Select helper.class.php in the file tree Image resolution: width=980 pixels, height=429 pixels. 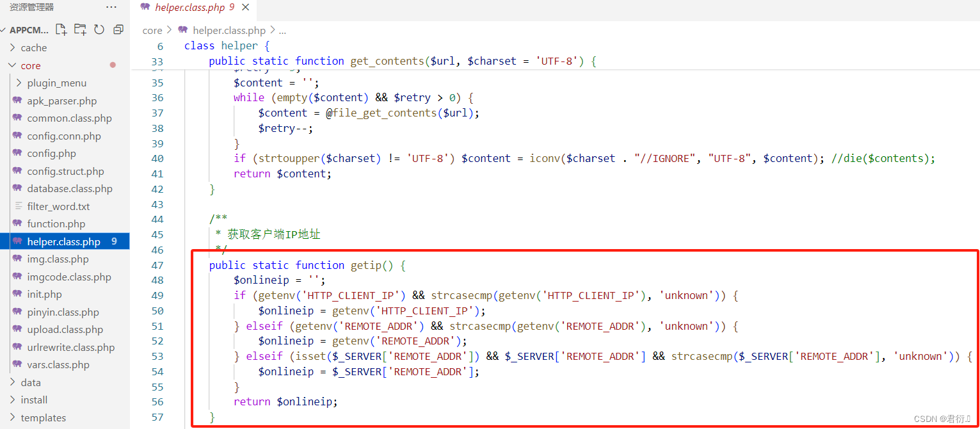click(x=65, y=241)
